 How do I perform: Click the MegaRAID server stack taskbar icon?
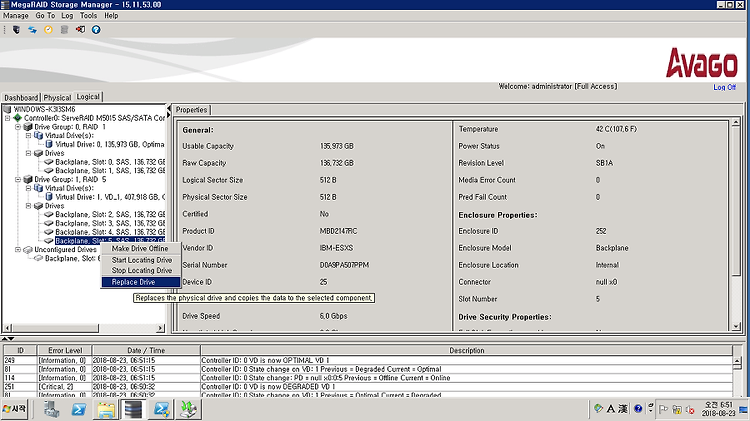pyautogui.click(x=133, y=409)
